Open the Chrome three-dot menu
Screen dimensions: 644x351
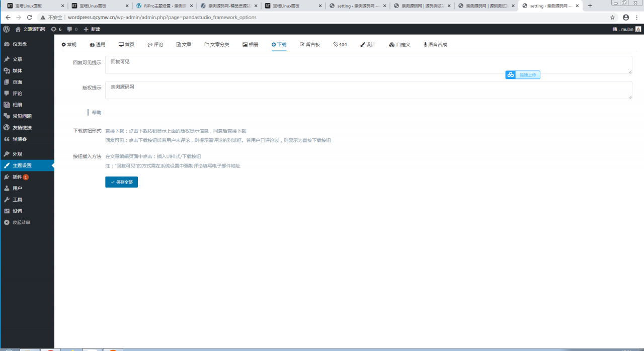(637, 17)
